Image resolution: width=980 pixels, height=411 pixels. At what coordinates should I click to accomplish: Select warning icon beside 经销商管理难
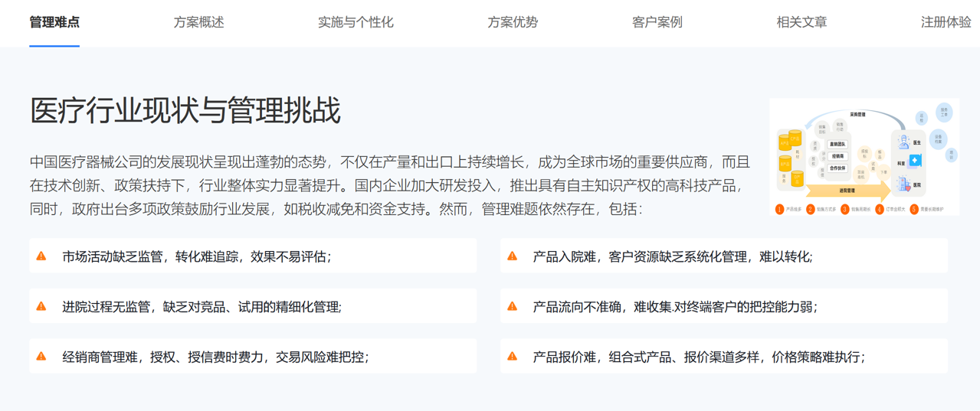(41, 357)
